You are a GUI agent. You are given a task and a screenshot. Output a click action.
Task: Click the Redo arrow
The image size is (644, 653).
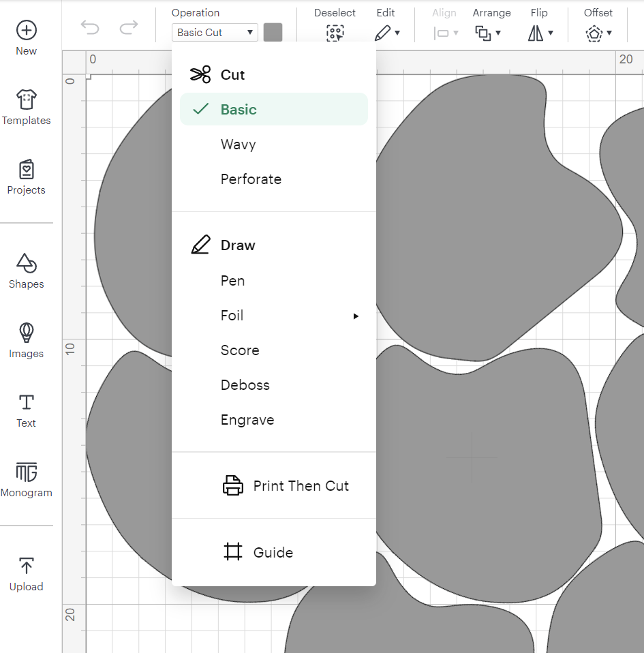[128, 27]
